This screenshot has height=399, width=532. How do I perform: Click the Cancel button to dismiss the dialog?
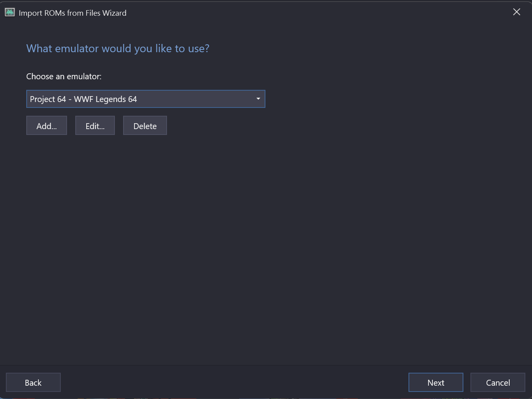[498, 383]
